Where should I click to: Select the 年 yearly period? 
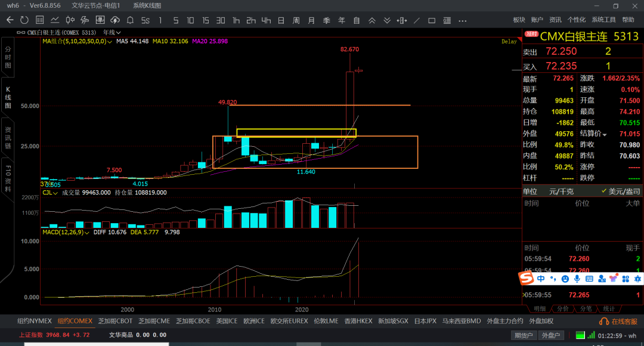(x=341, y=20)
